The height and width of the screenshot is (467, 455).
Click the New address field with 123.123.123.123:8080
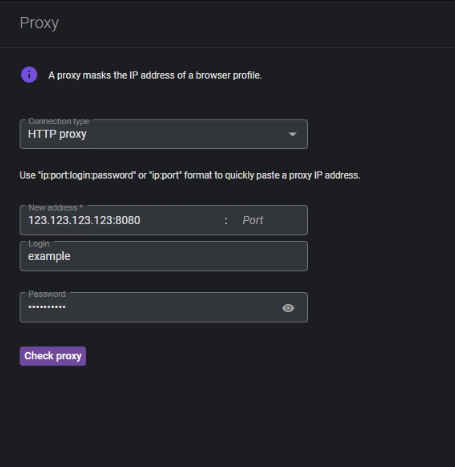click(123, 220)
